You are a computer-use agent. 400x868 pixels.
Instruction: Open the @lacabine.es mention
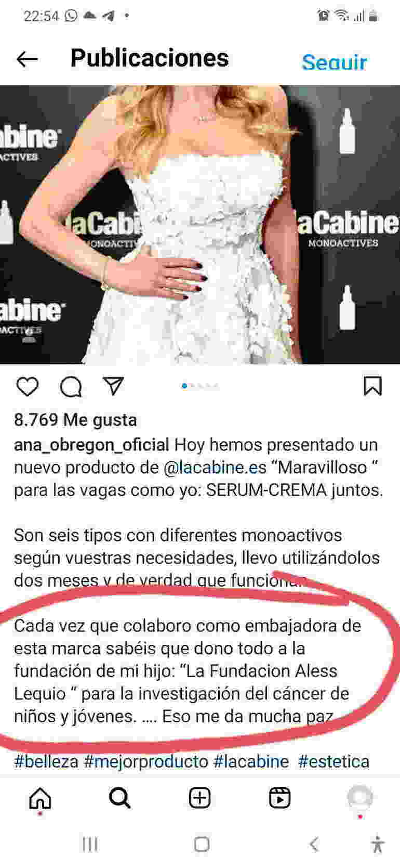(x=215, y=467)
